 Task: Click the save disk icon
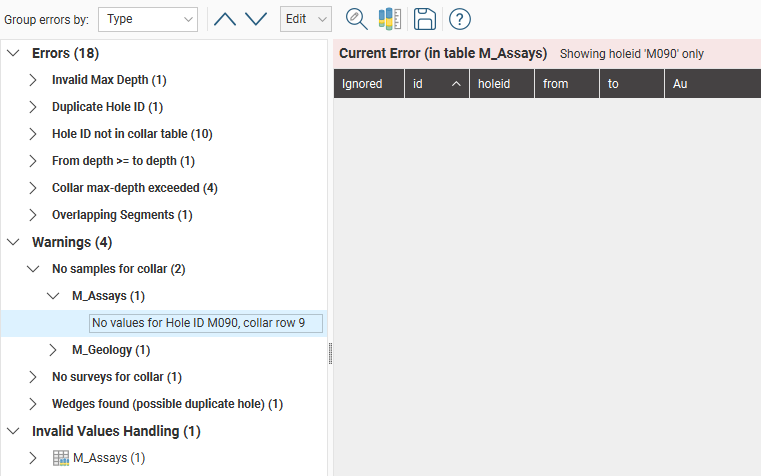[x=424, y=19]
